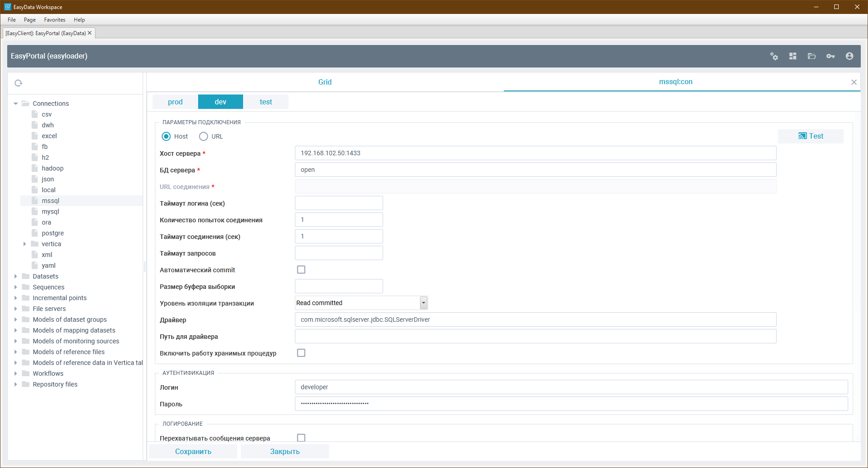Open the user account icon
The width and height of the screenshot is (868, 468).
click(850, 56)
